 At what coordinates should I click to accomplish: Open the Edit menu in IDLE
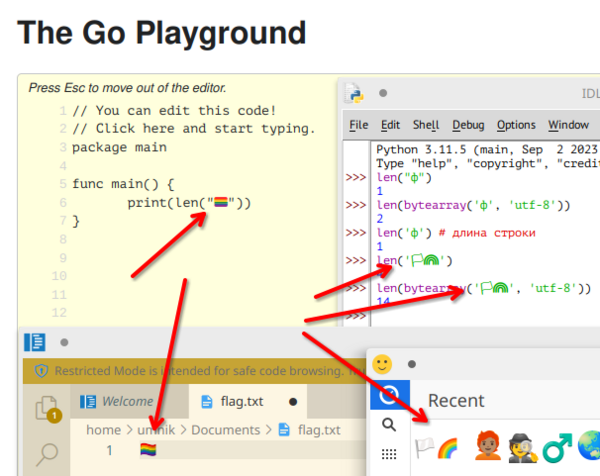(x=390, y=125)
